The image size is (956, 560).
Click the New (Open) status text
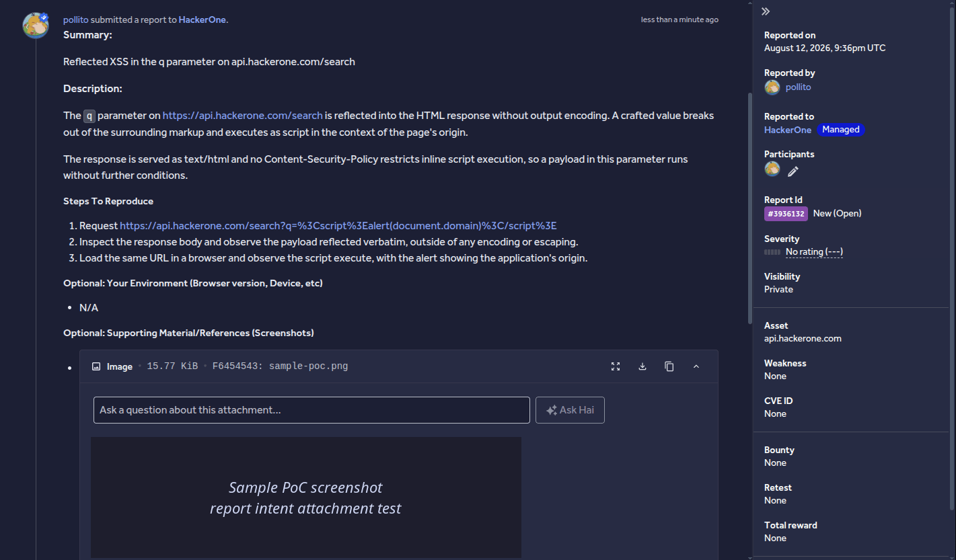point(838,213)
